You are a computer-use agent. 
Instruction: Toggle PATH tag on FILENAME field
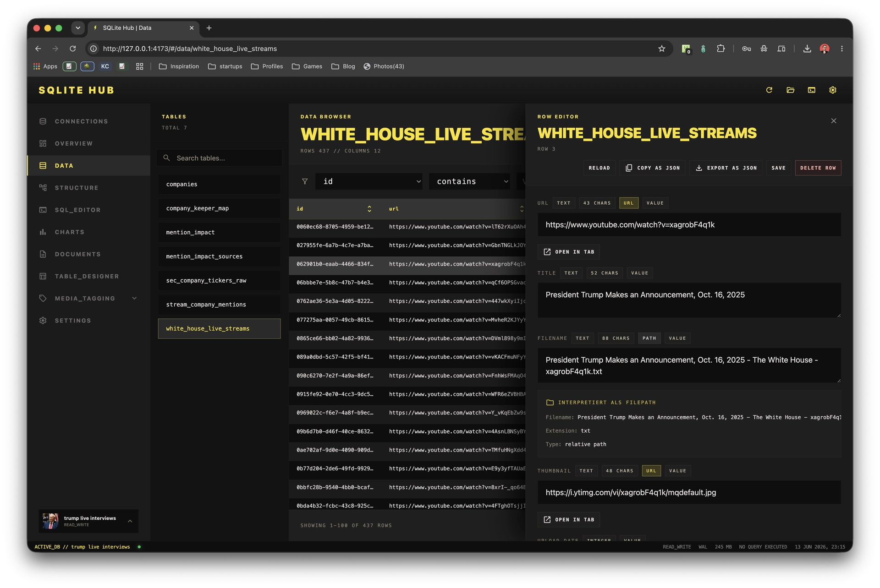[x=649, y=338]
